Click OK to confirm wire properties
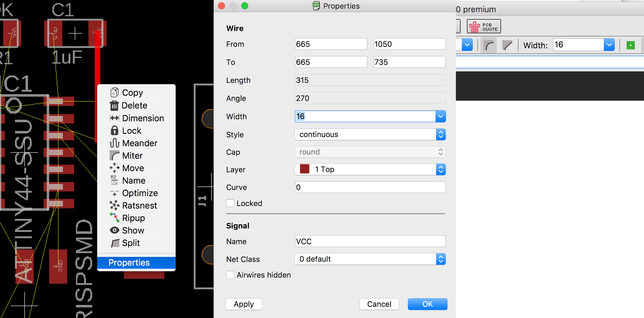The height and width of the screenshot is (318, 644). coord(427,304)
